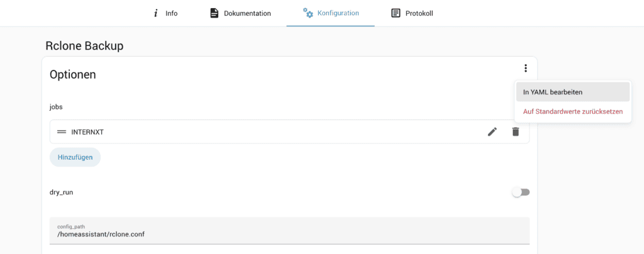644x254 pixels.
Task: Click the INTERNXT drag handle icon
Action: tap(62, 131)
